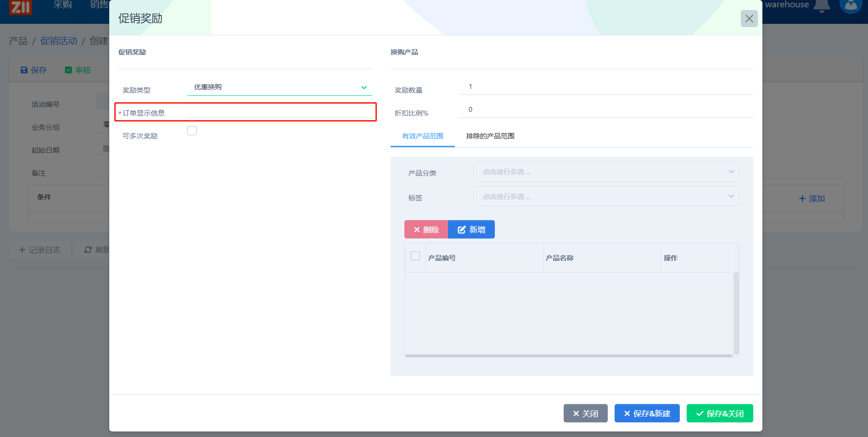Open the 标签 multi-select dropdown
868x437 pixels.
coord(606,196)
